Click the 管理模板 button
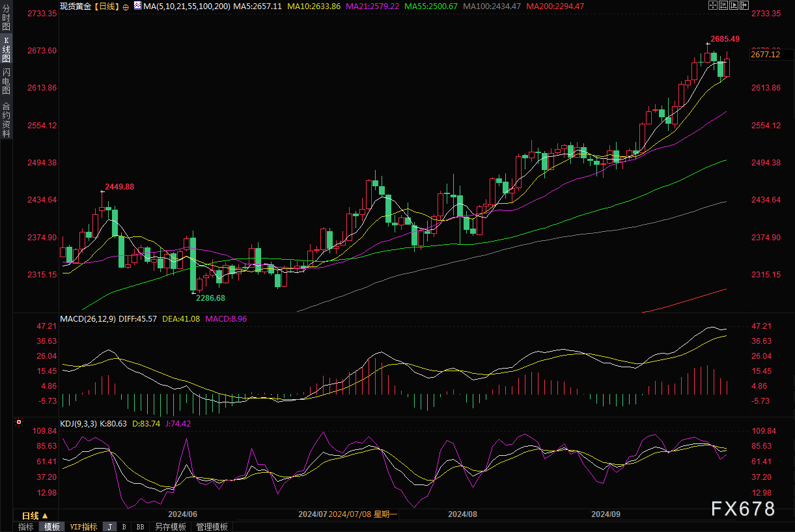 [212, 527]
